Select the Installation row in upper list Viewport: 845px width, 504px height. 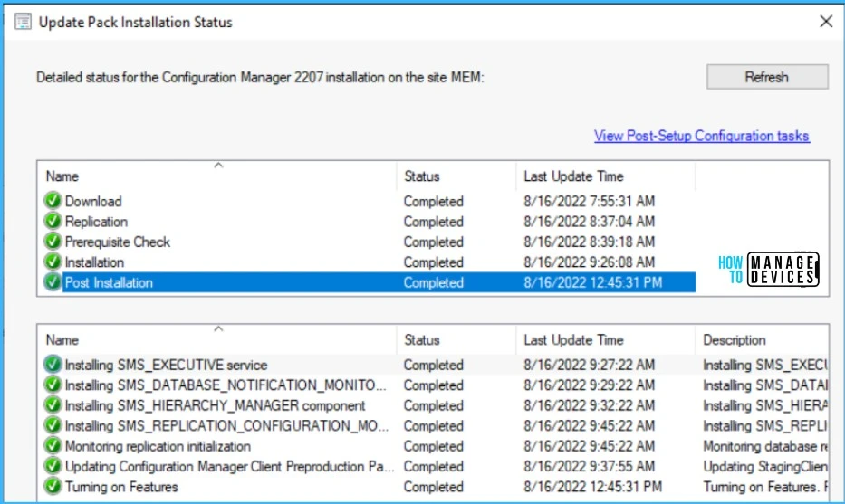tap(370, 262)
